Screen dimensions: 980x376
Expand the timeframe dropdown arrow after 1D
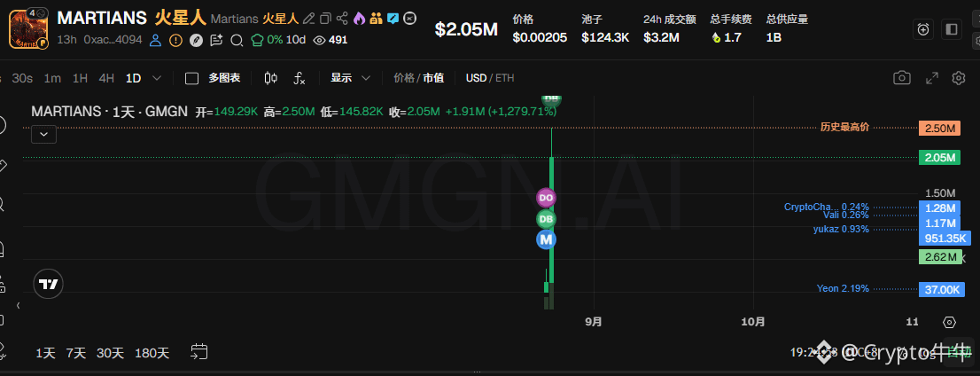157,78
